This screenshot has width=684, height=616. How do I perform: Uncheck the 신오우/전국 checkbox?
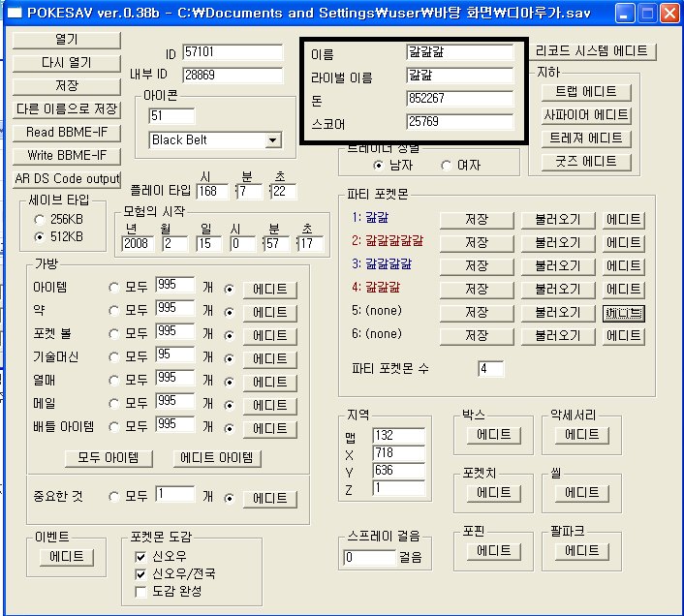coord(140,573)
